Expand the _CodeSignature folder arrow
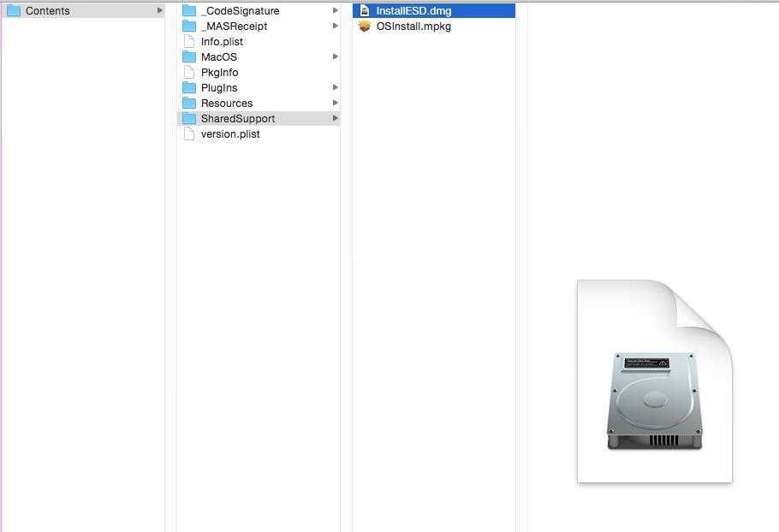779x532 pixels. pyautogui.click(x=336, y=10)
